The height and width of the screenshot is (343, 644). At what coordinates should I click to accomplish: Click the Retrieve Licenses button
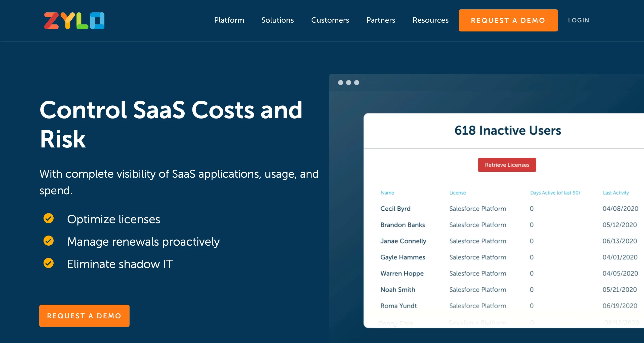(x=507, y=165)
